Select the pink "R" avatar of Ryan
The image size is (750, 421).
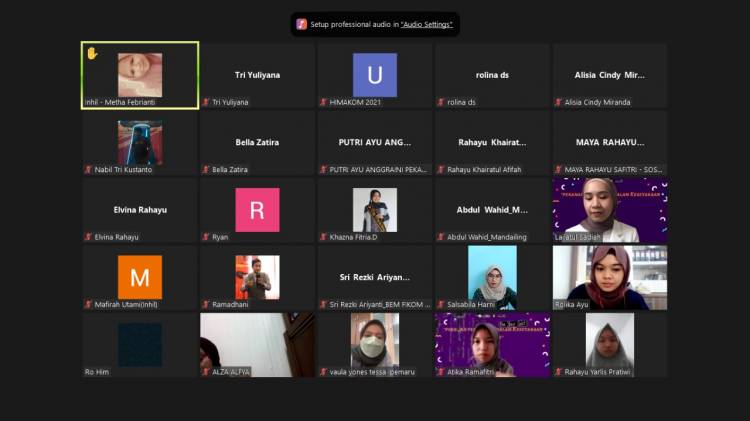click(257, 210)
